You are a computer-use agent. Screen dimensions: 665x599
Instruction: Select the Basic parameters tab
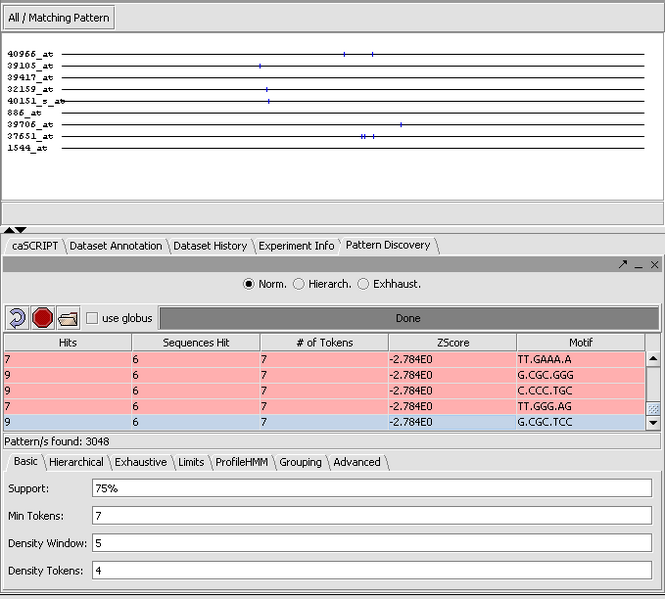tap(25, 462)
